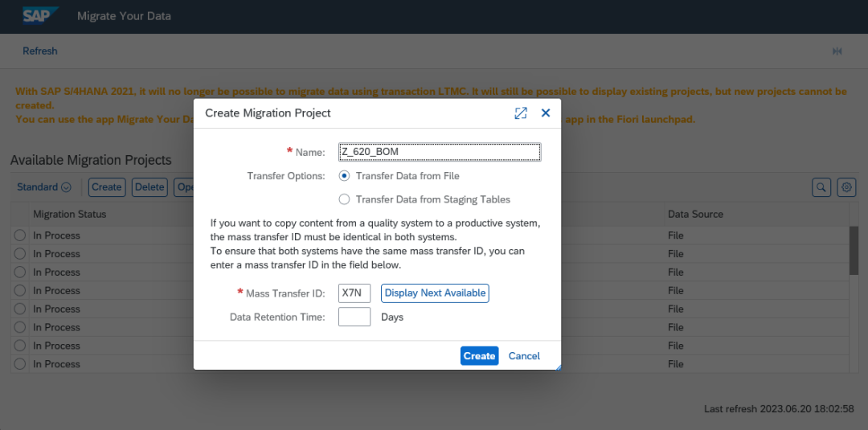
Task: Open table settings gear icon
Action: point(846,187)
